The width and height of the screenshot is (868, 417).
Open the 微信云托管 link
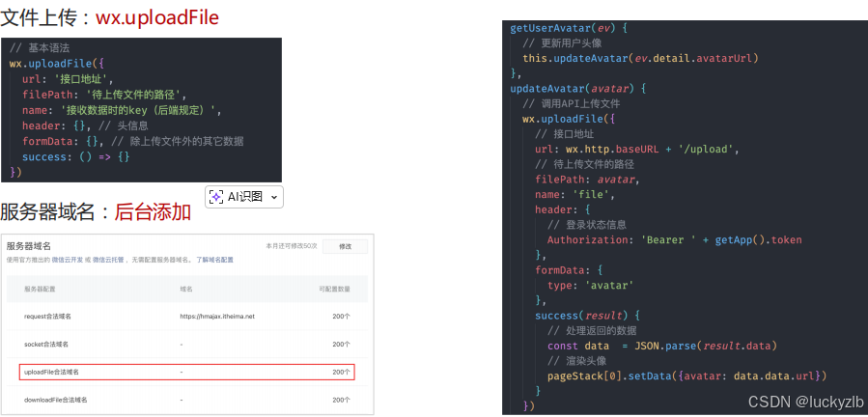coord(107,259)
